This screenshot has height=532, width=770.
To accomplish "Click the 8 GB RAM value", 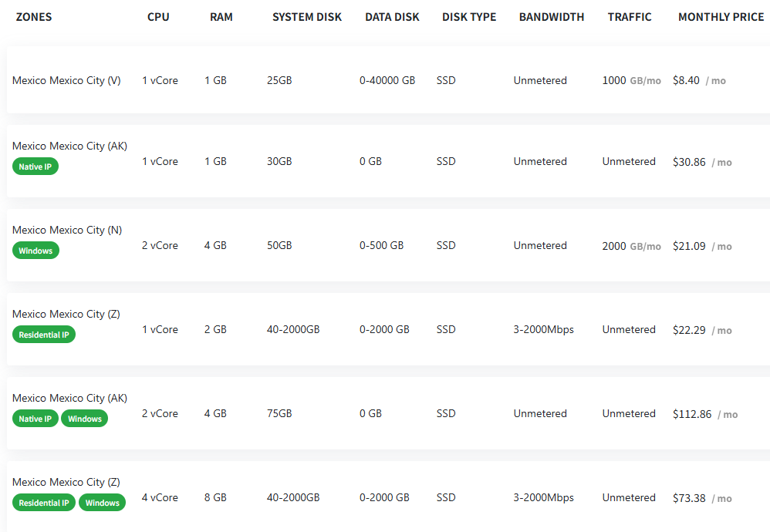I will pos(215,497).
